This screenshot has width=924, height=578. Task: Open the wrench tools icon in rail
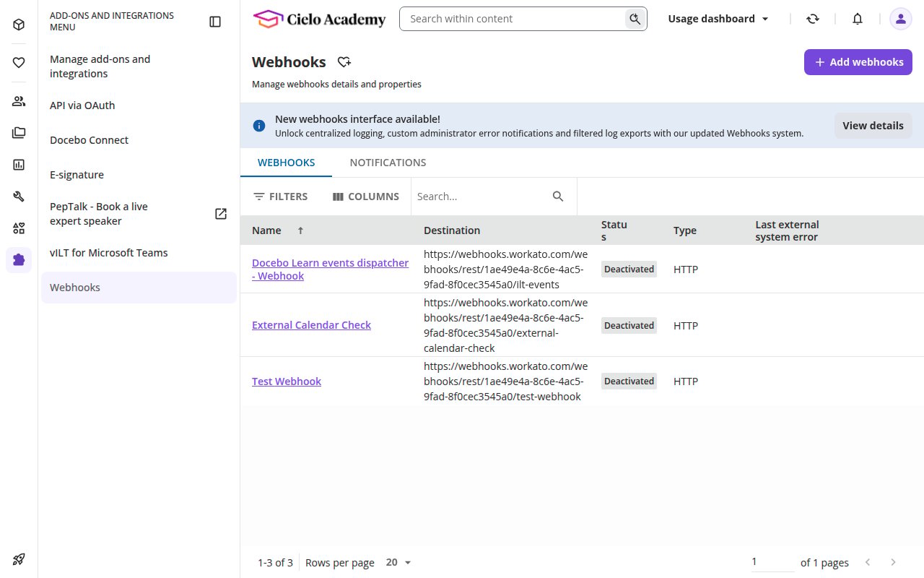(19, 197)
